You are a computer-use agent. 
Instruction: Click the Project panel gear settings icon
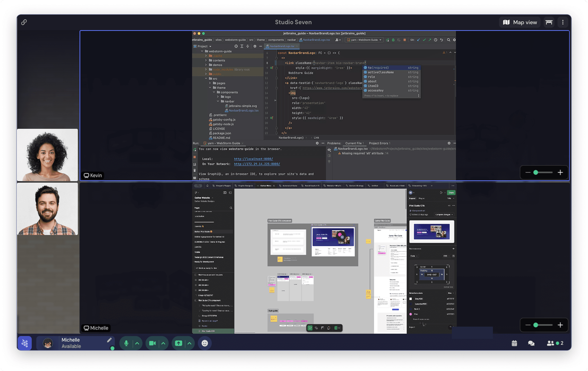[x=255, y=46]
